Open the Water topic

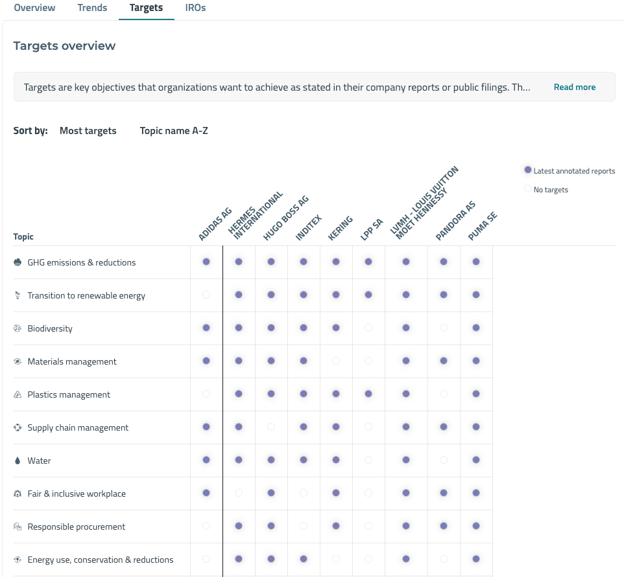tap(39, 461)
